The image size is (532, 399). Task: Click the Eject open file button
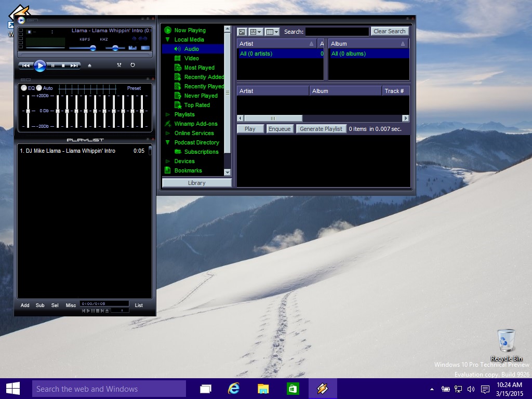(x=89, y=65)
